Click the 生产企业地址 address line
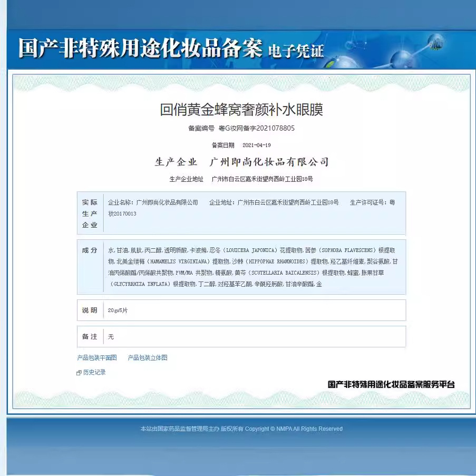The image size is (476, 476). pyautogui.click(x=262, y=179)
